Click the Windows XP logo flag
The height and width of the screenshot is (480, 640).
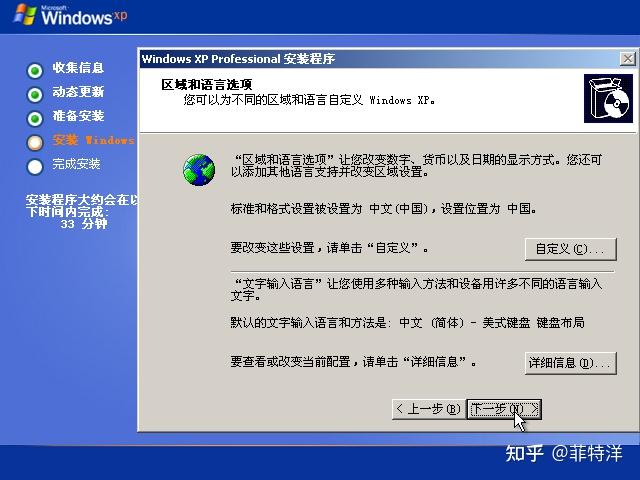25,15
